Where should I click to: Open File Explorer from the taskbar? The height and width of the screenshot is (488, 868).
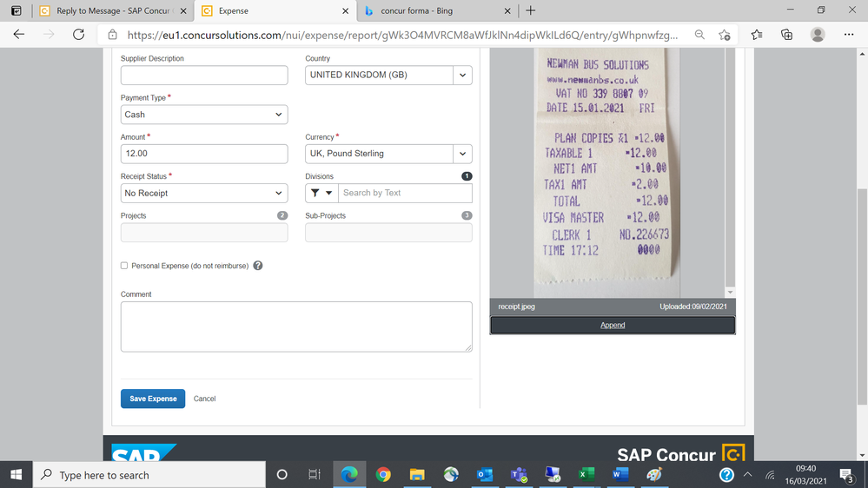tap(417, 475)
